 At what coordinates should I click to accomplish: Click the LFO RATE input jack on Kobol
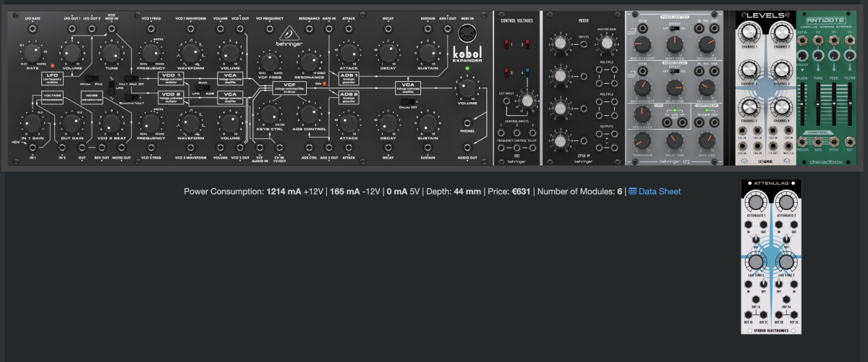33,28
